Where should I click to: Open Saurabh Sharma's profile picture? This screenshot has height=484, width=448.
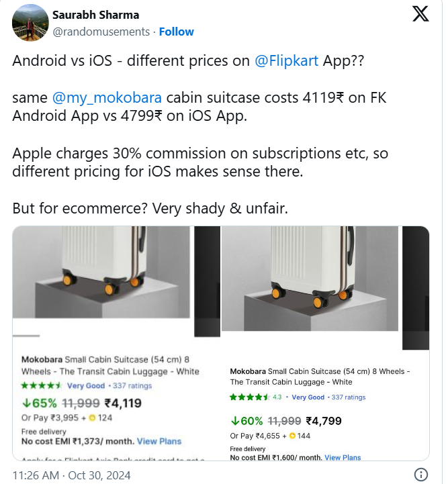pyautogui.click(x=30, y=23)
